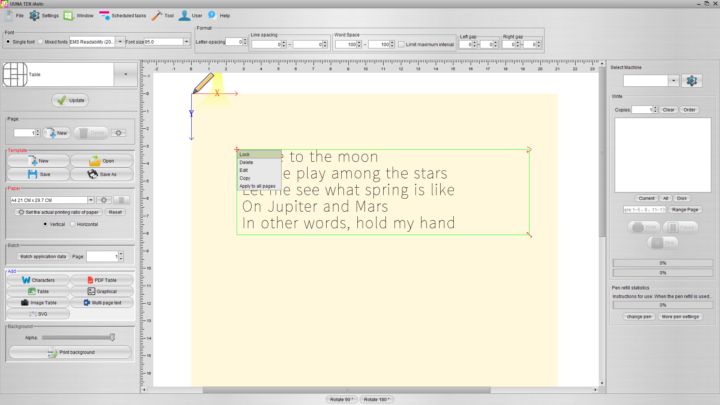
Task: Rotate the canvas 180 degrees
Action: point(377,399)
